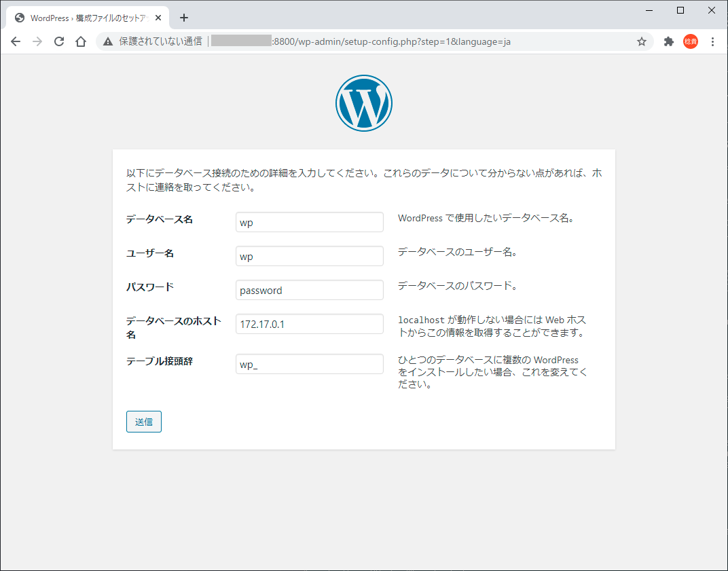This screenshot has height=571, width=728.
Task: Click the パスワード label
Action: 150,287
